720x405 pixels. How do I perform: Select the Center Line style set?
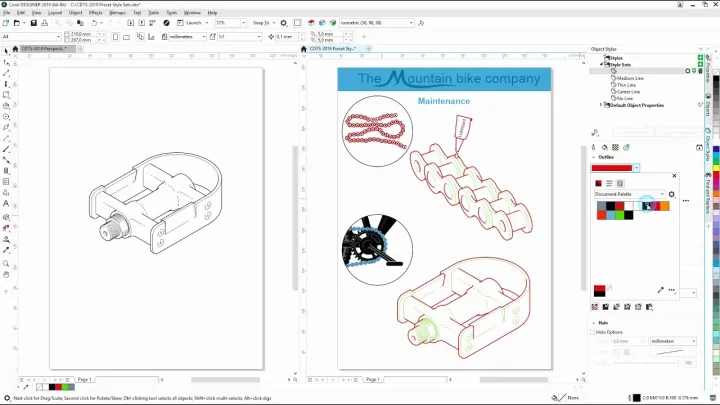coord(628,91)
